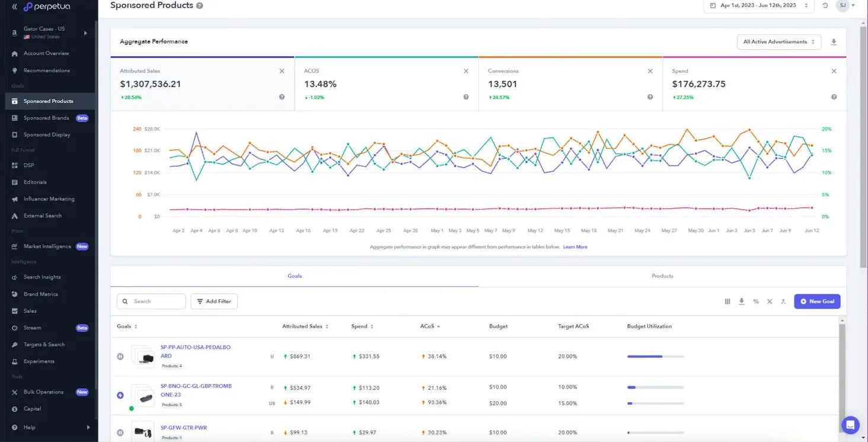
Task: Show help for Conversions metric
Action: 650,97
